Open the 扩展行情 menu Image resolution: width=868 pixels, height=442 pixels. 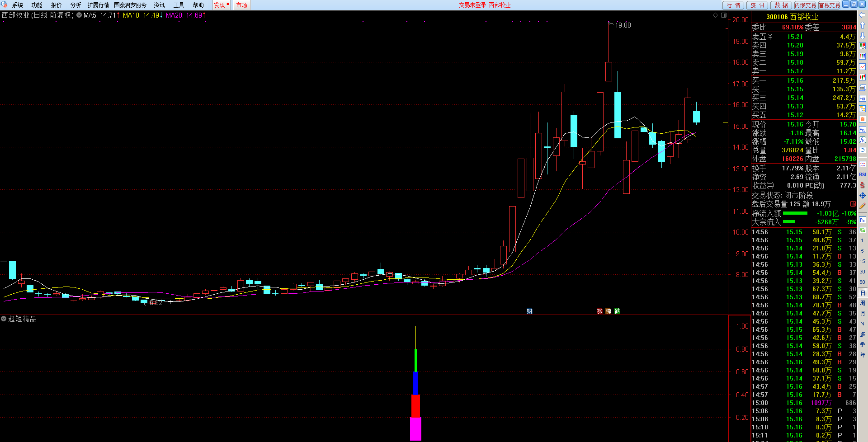98,5
